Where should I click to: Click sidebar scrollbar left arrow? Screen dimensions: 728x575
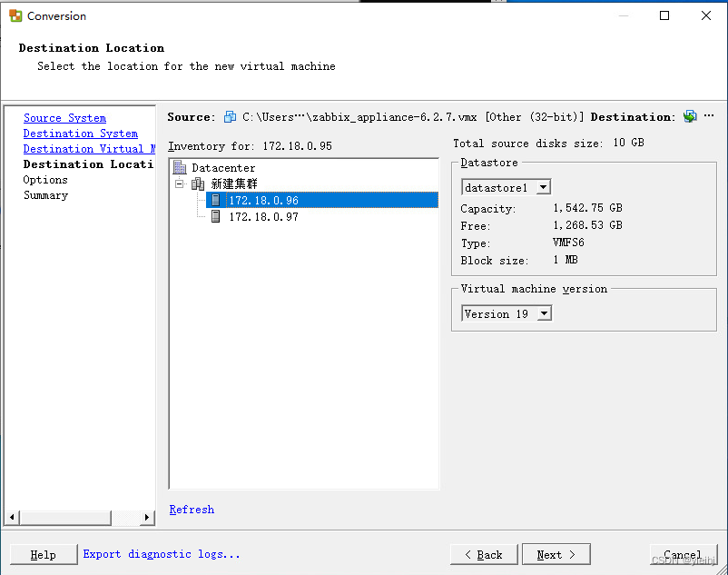[12, 517]
